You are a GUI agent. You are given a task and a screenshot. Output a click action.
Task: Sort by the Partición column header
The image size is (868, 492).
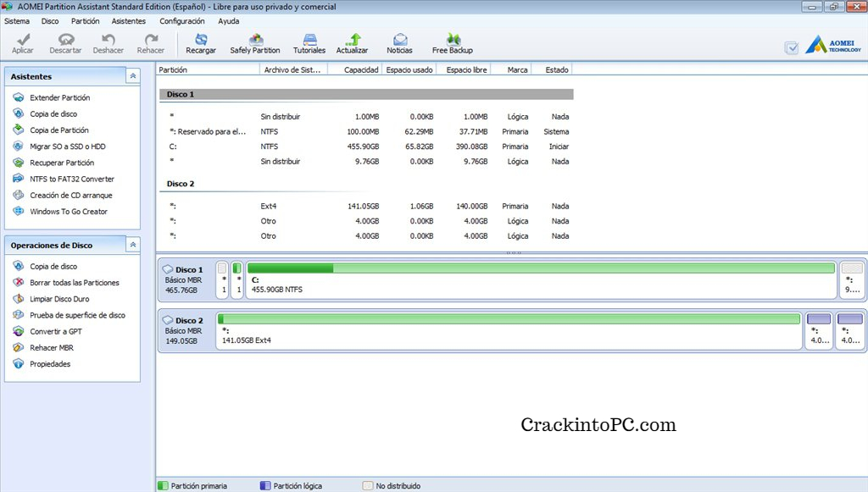coord(208,69)
